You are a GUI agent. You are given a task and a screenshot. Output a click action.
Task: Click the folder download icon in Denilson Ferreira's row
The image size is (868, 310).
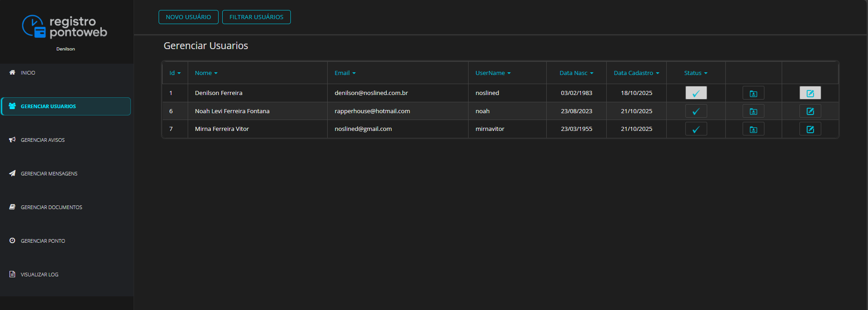coord(753,93)
